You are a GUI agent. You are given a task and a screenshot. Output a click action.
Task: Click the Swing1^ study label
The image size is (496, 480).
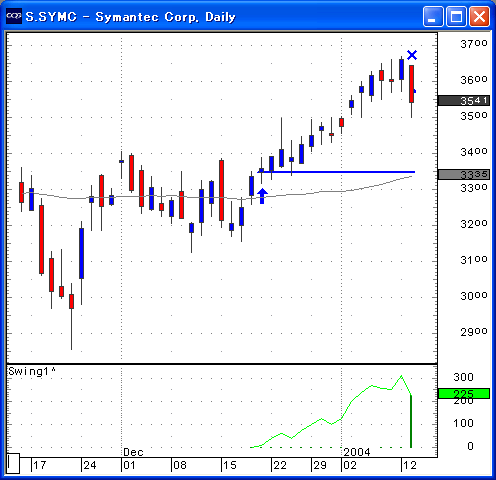tap(32, 371)
